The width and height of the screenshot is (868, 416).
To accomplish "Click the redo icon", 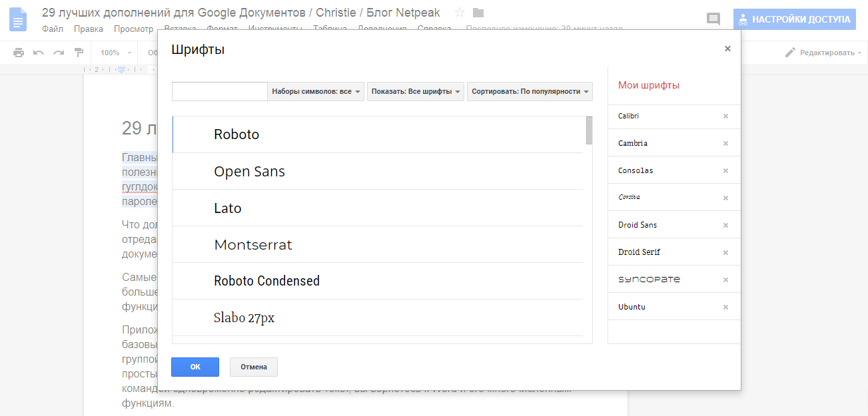I will (x=59, y=51).
